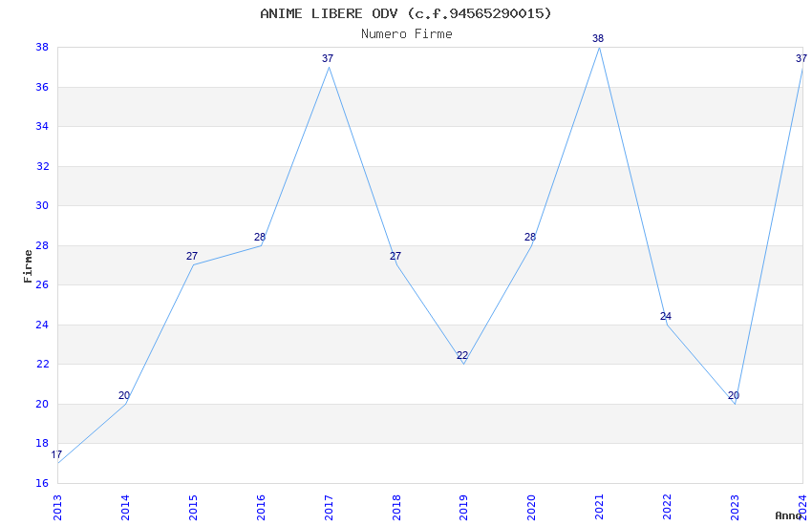Select the 20 tick on the Firme axis
Screen dimensions: 812x525
click(42, 404)
